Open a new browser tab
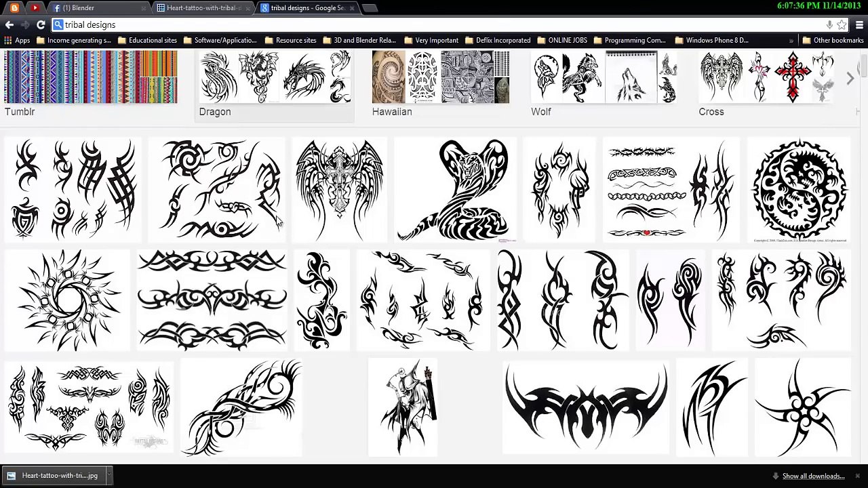This screenshot has height=488, width=868. (x=370, y=8)
